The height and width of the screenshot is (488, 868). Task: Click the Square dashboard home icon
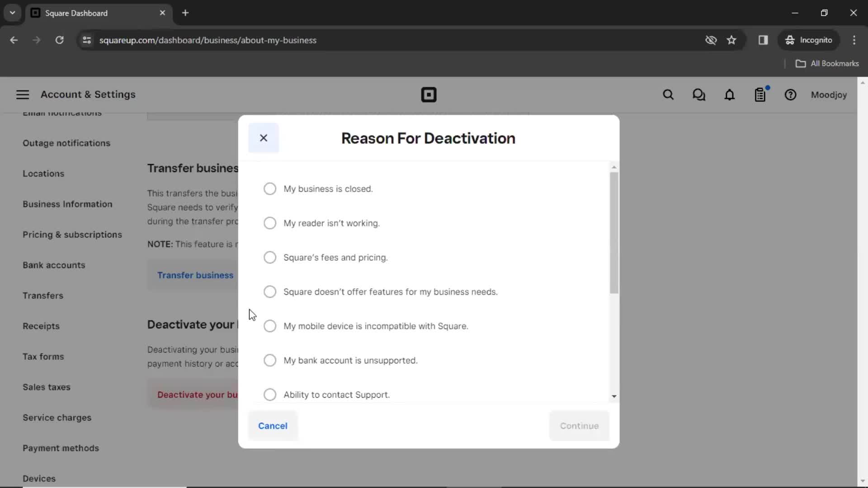coord(429,95)
